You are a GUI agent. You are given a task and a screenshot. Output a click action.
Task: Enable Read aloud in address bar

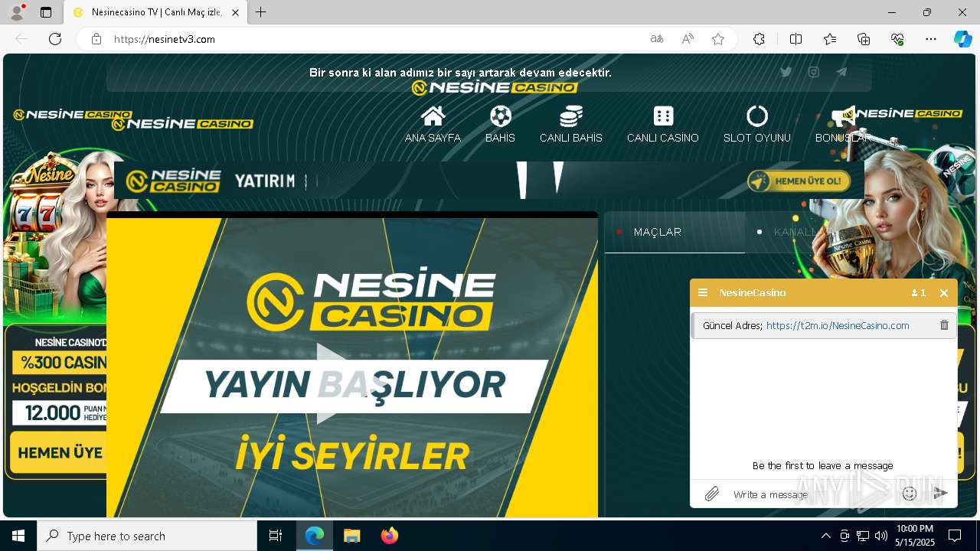coord(688,39)
